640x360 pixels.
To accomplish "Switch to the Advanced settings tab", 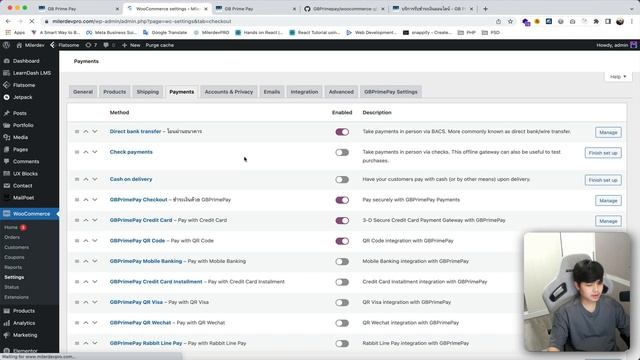I will pos(341,92).
